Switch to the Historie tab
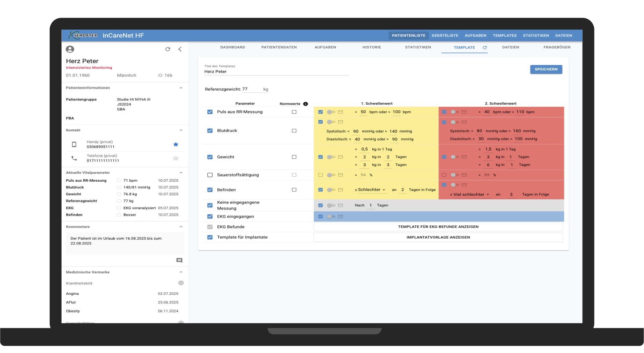644x353 pixels. (x=372, y=47)
